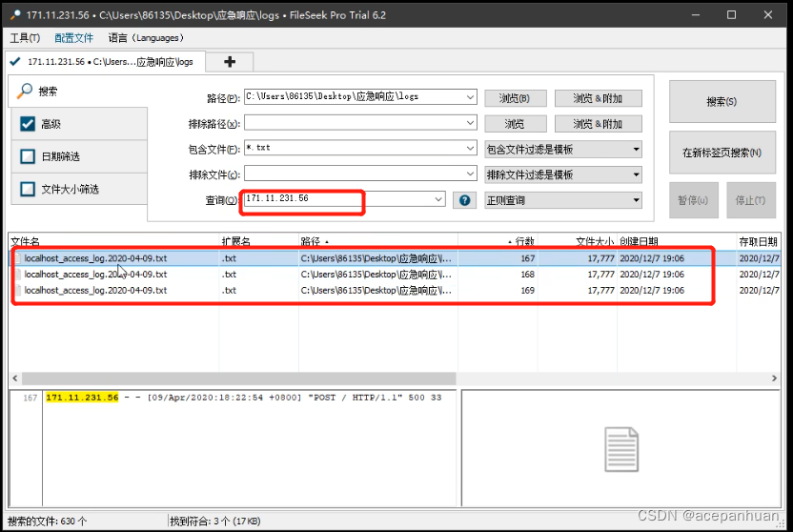
Task: Sort results by 创建日期 column header
Action: point(676,241)
